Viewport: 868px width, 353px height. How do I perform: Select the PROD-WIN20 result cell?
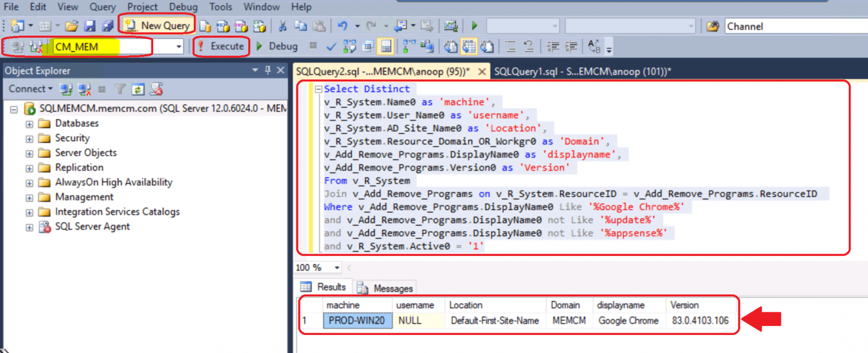(x=358, y=321)
